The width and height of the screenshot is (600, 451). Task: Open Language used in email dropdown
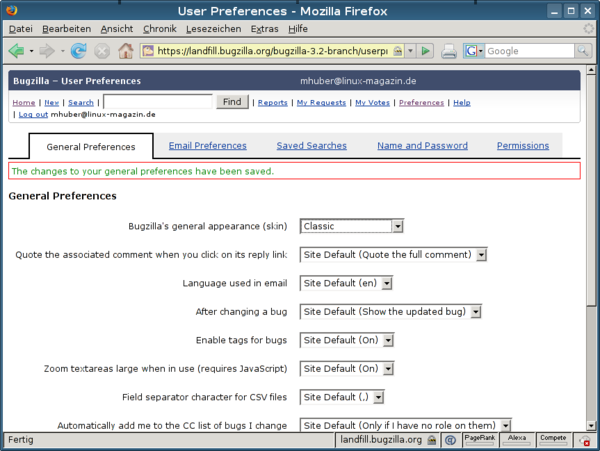pyautogui.click(x=346, y=283)
